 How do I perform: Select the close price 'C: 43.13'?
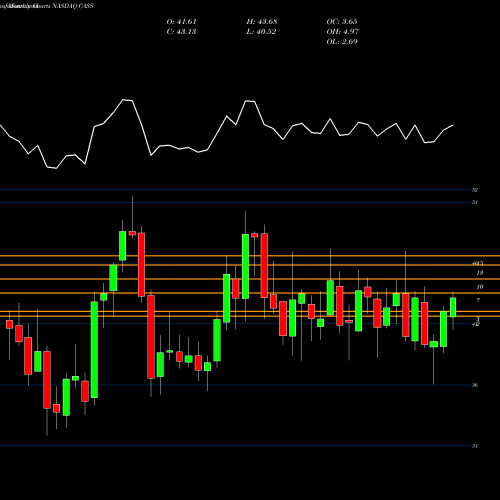[x=181, y=32]
